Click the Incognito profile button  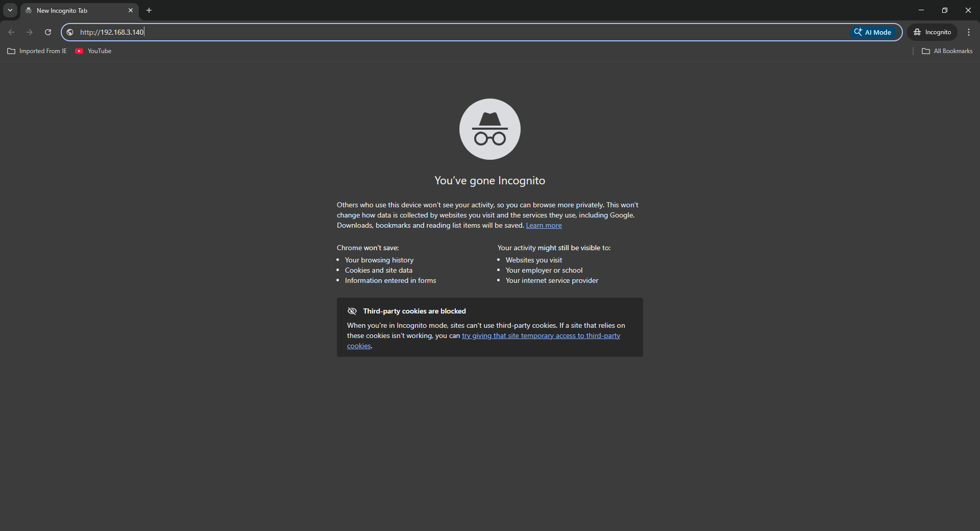click(x=933, y=32)
